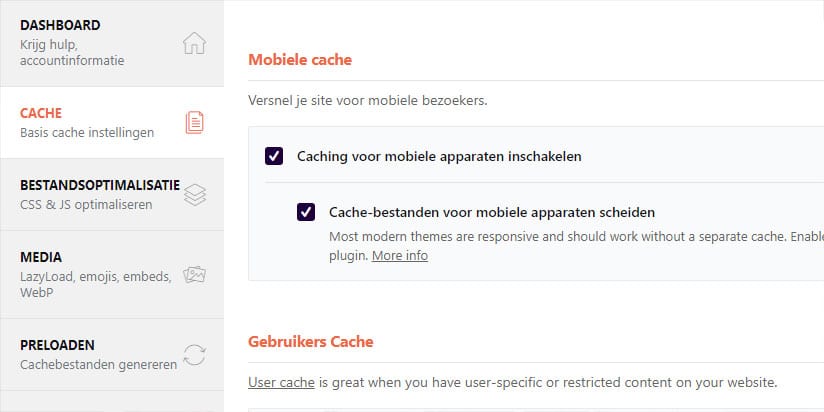Go to BESTANDSOPTIMALISATIE tab title

click(100, 185)
